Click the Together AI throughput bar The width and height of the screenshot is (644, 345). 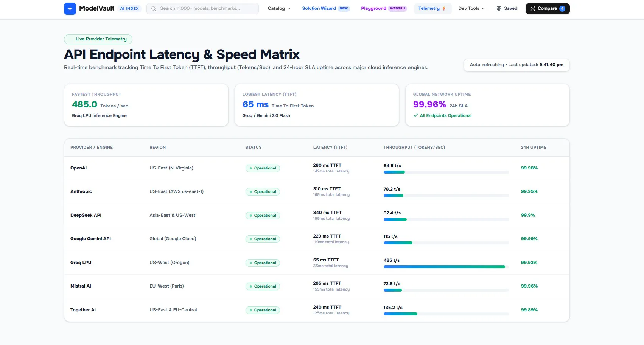tap(446, 314)
